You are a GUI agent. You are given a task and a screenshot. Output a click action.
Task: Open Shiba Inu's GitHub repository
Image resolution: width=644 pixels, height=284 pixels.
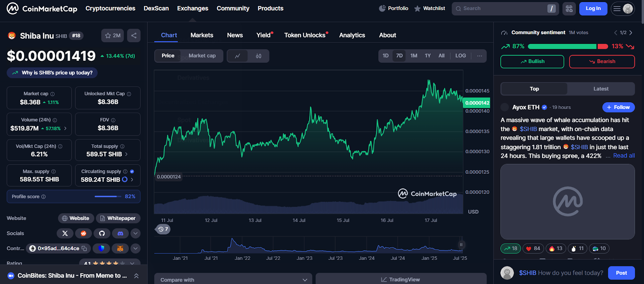click(102, 233)
